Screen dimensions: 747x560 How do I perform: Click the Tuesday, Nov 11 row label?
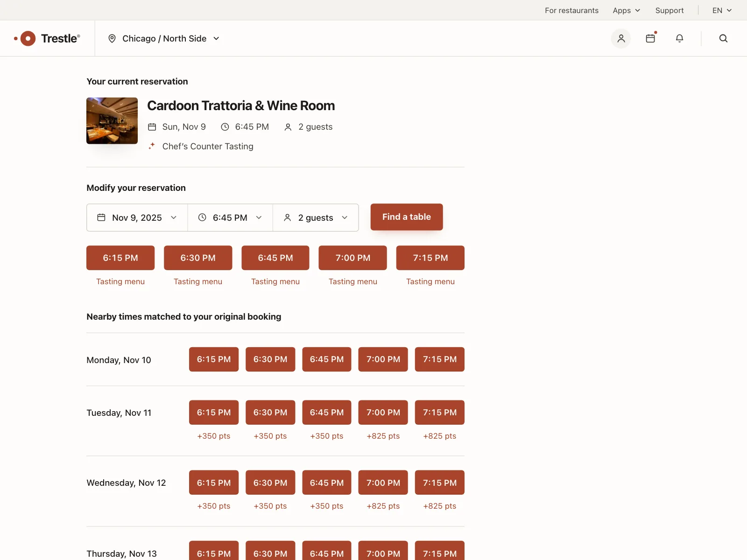tap(119, 413)
